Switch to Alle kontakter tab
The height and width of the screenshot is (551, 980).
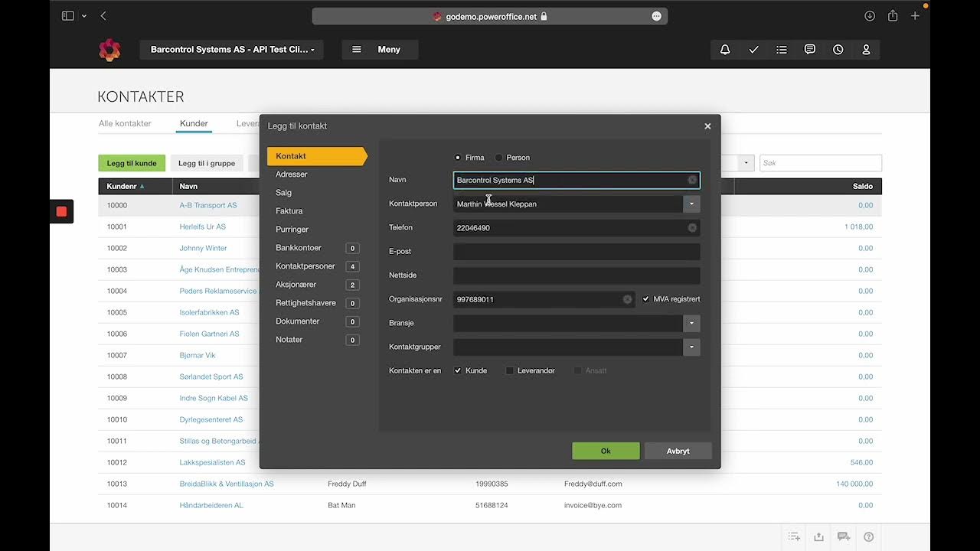tap(125, 123)
